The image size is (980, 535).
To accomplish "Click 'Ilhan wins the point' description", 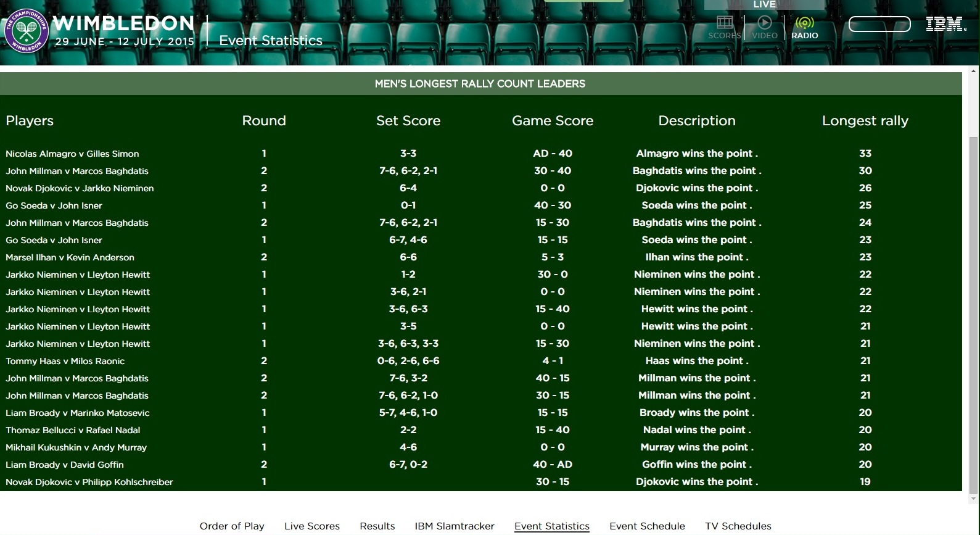I will pyautogui.click(x=697, y=257).
